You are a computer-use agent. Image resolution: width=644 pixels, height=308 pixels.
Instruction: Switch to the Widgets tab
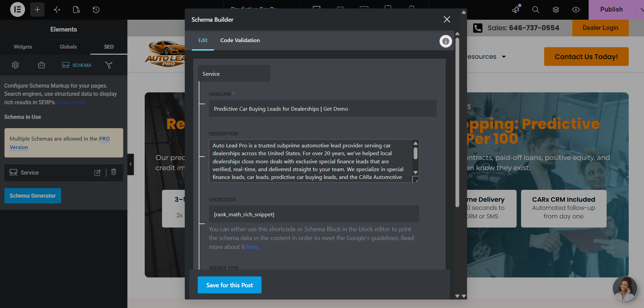tap(23, 47)
